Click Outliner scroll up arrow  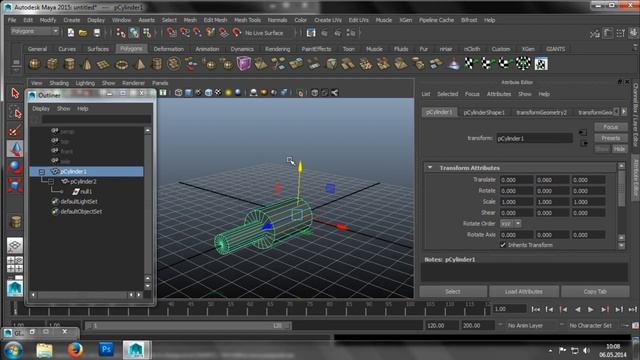(148, 131)
